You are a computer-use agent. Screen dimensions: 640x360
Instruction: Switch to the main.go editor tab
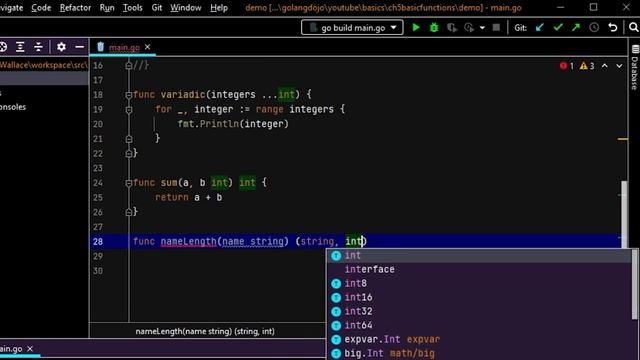pyautogui.click(x=124, y=47)
